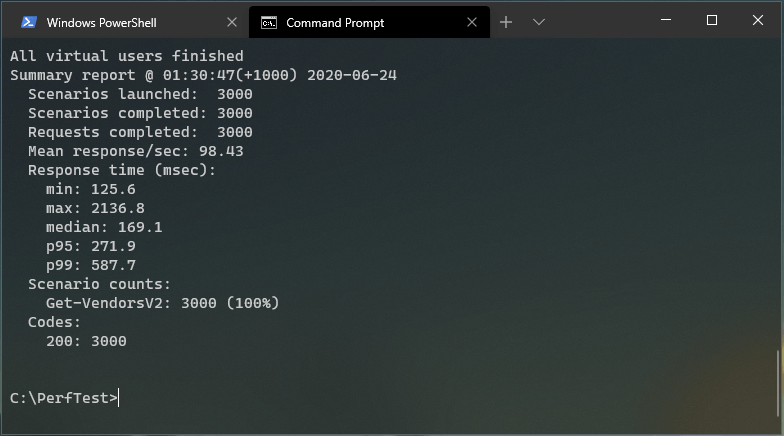This screenshot has height=436, width=784.
Task: Click the Summary report timestamp line
Action: click(x=203, y=75)
